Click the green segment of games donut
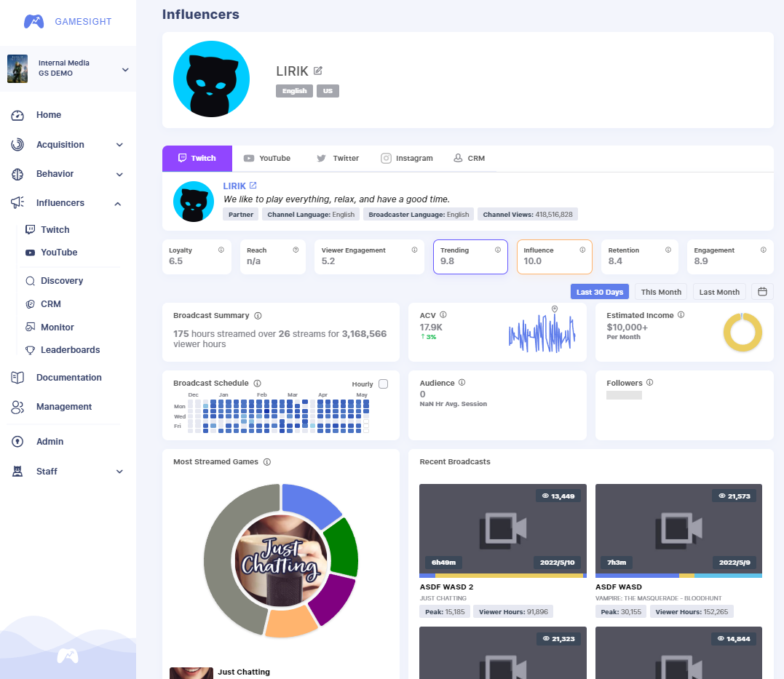The height and width of the screenshot is (679, 784). click(345, 548)
